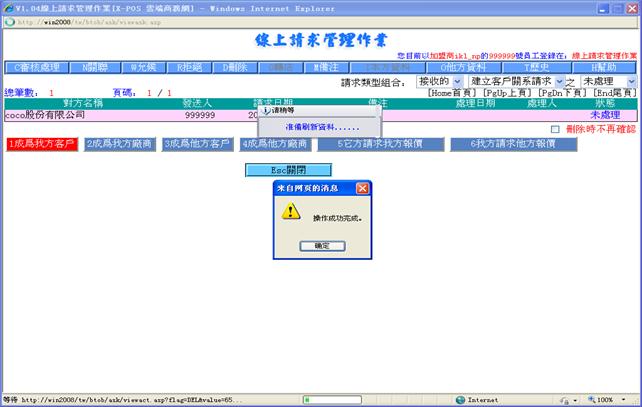Open the 按收的 dropdown
Image resolution: width=642 pixels, height=407 pixels.
(439, 81)
